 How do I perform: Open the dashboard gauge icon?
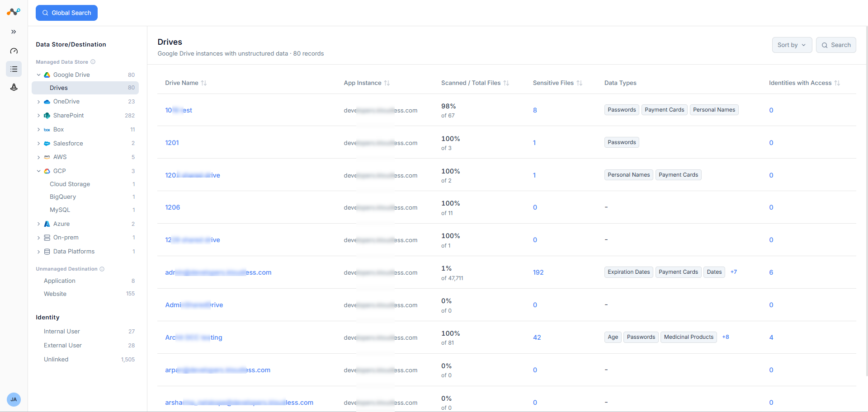click(14, 51)
